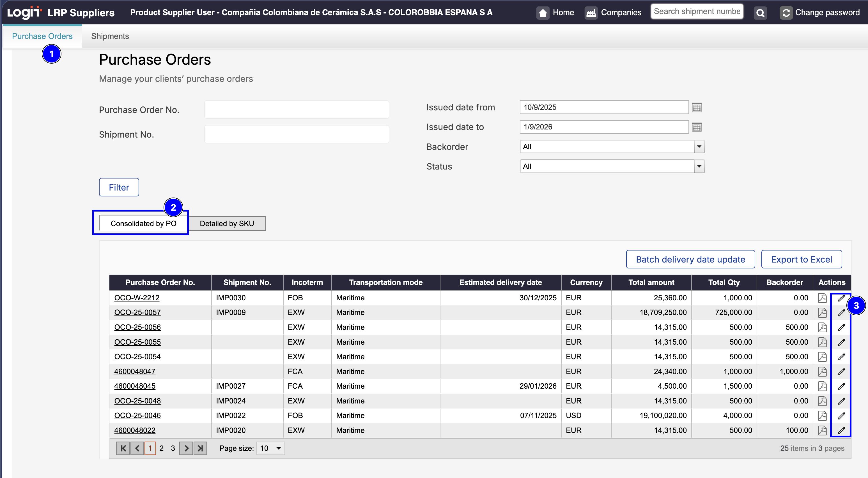Go to next page arrow

pos(186,448)
